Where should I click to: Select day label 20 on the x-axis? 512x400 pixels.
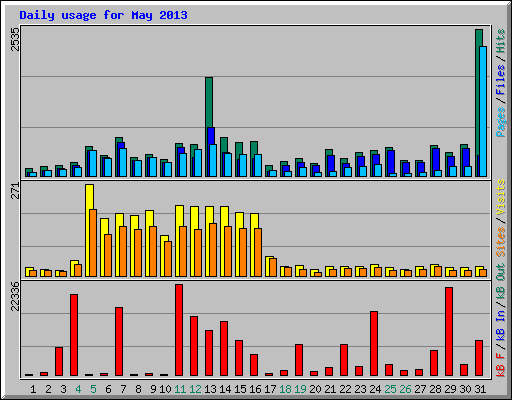tap(315, 389)
